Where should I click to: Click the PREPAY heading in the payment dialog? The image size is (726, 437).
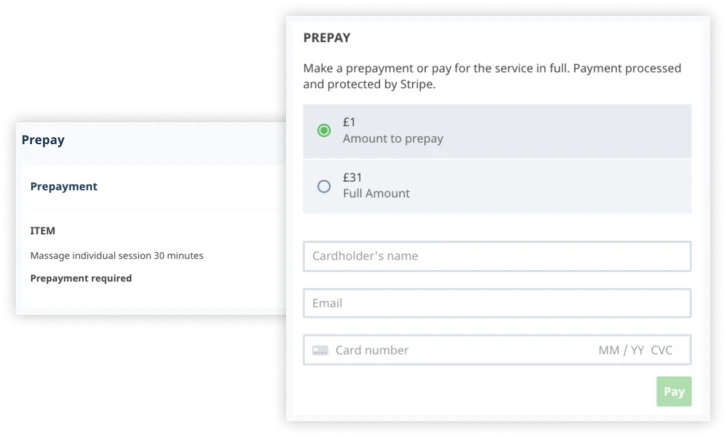(327, 37)
